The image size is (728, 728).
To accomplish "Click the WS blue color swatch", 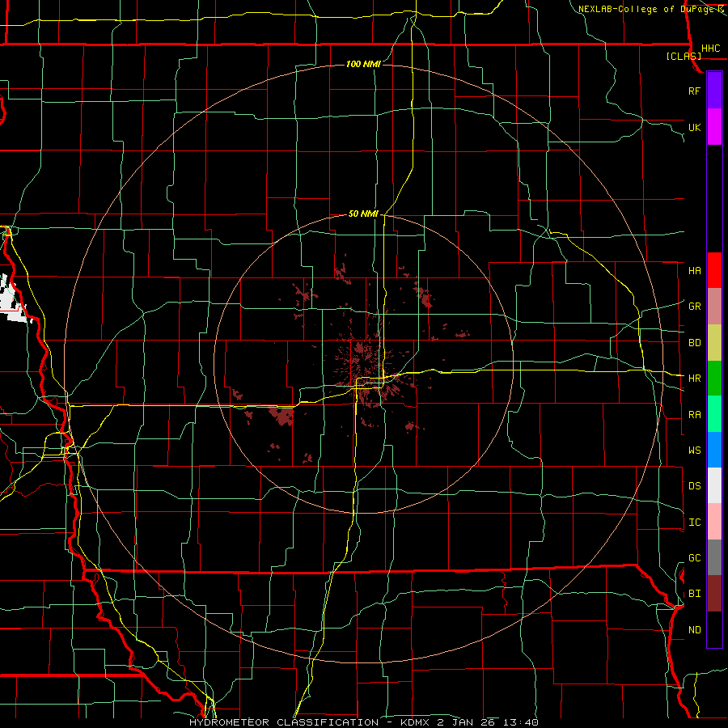I will [x=714, y=450].
